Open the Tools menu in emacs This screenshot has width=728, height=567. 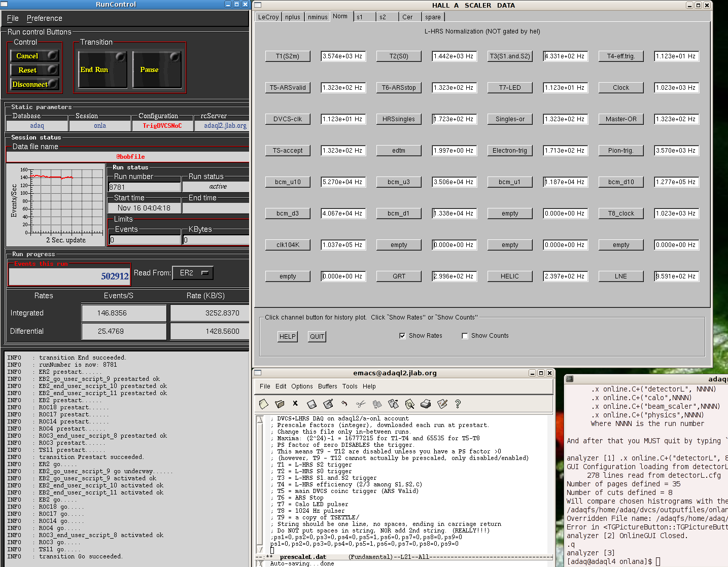click(350, 386)
